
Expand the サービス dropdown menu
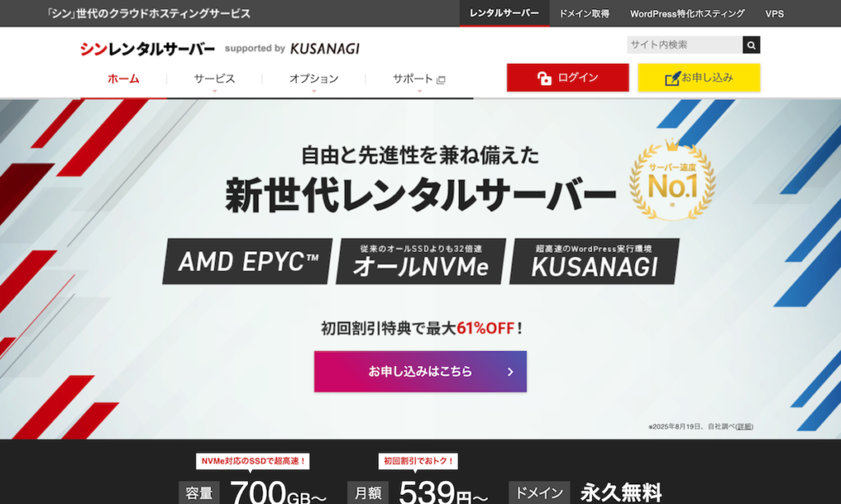pos(214,79)
